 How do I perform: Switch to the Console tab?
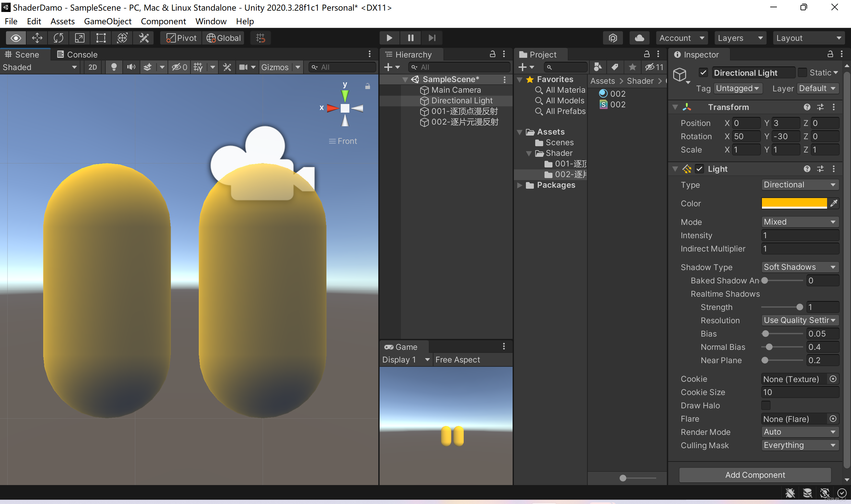point(77,54)
